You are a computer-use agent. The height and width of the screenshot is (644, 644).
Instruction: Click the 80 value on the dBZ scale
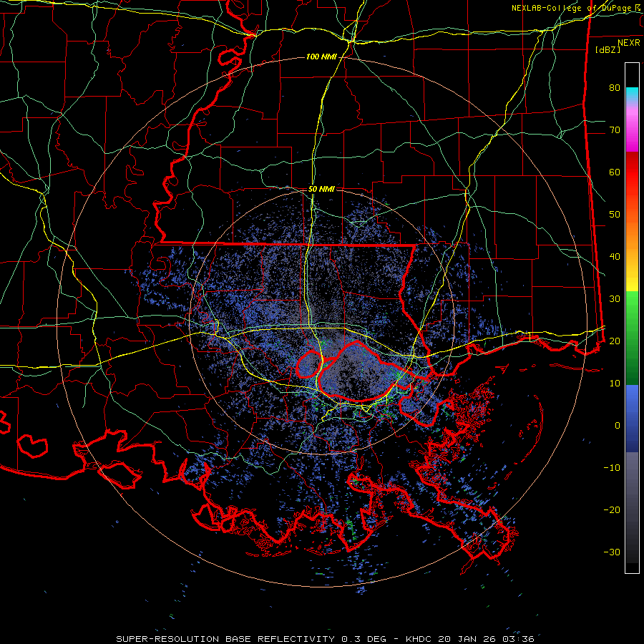[x=615, y=88]
